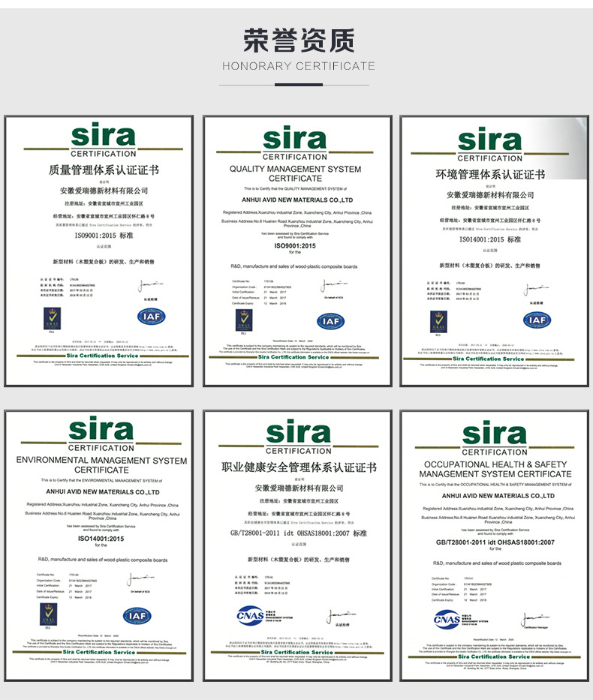The image size is (593, 700).
Task: Click GB/T28001-2011 idt OHSAS18001:2007 标准 text
Action: point(298,533)
